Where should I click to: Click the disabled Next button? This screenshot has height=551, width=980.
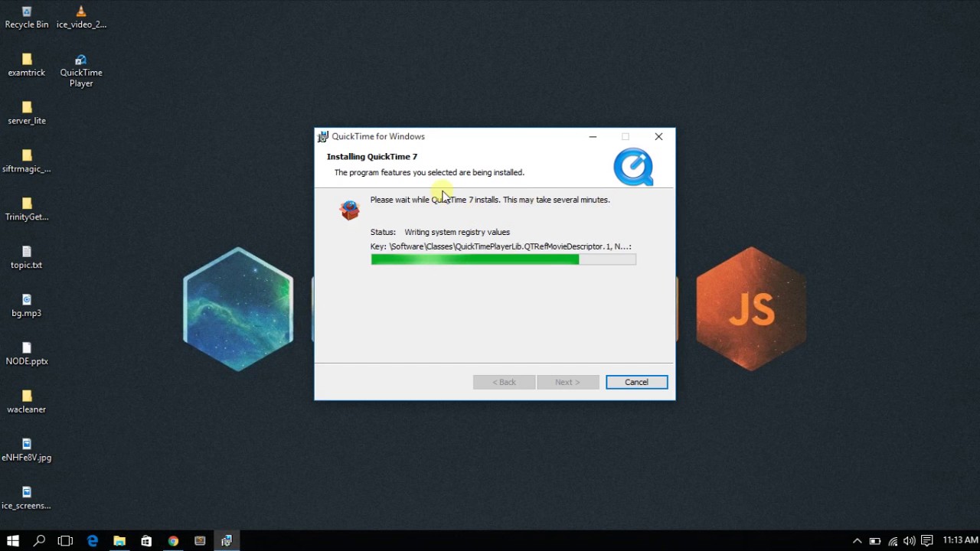(567, 382)
